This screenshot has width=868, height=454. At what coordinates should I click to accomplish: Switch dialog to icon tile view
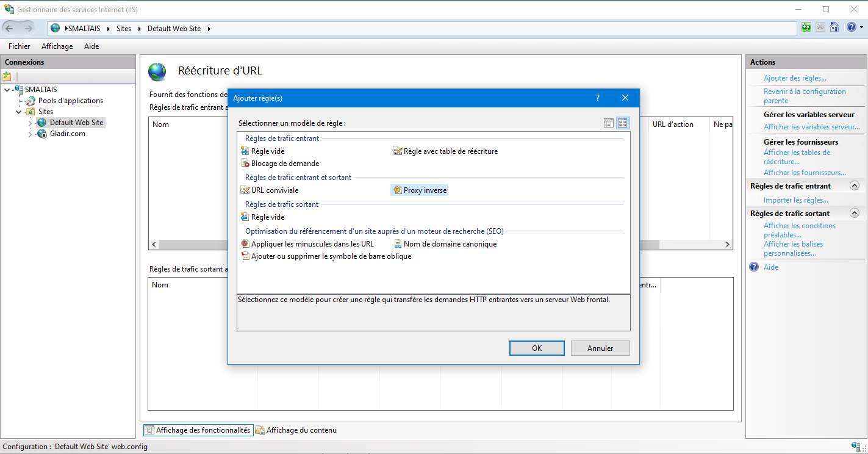[622, 123]
